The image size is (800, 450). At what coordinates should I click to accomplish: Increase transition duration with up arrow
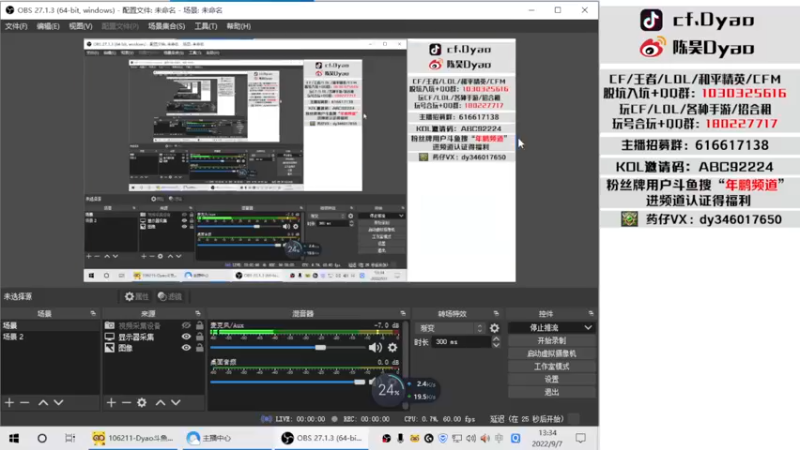pos(496,339)
